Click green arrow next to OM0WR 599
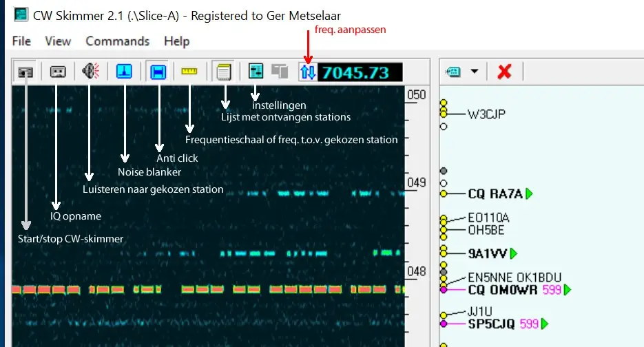The height and width of the screenshot is (347, 644). point(567,290)
